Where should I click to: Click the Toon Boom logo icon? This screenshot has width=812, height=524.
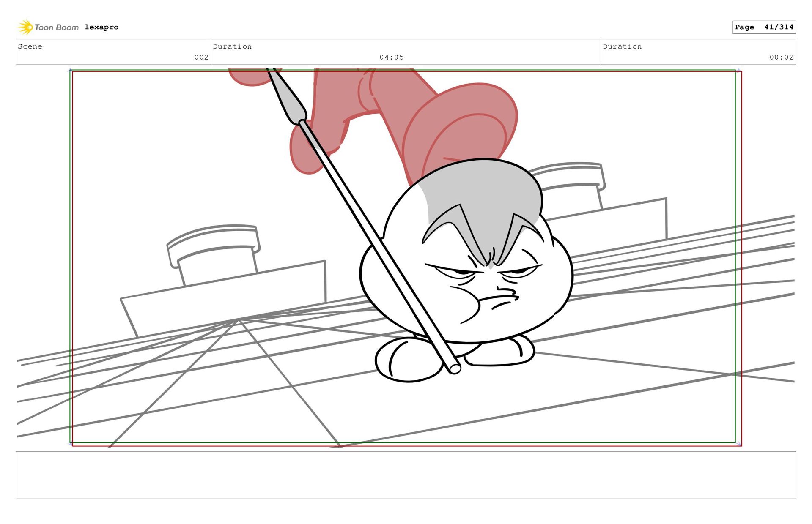[25, 27]
